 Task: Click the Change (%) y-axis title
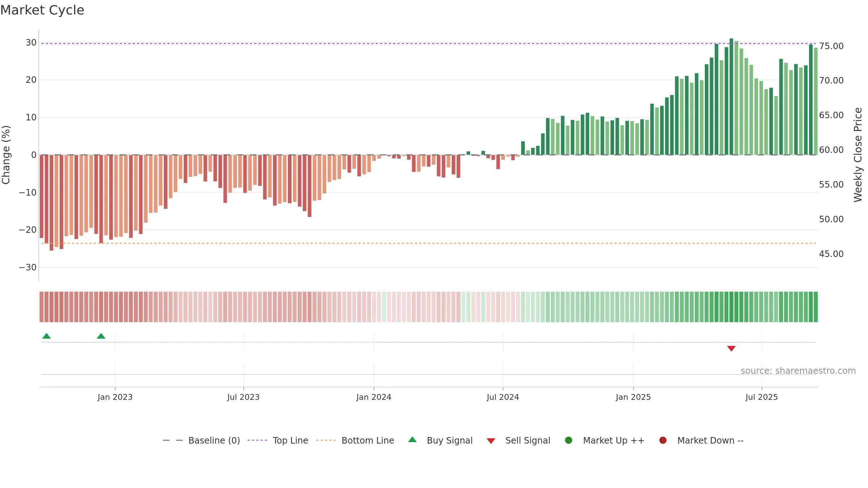(x=6, y=155)
